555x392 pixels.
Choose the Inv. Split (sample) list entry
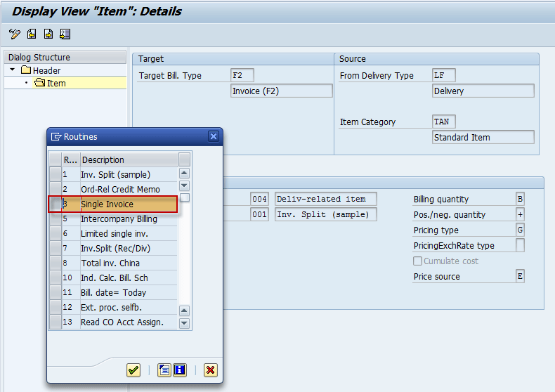129,174
